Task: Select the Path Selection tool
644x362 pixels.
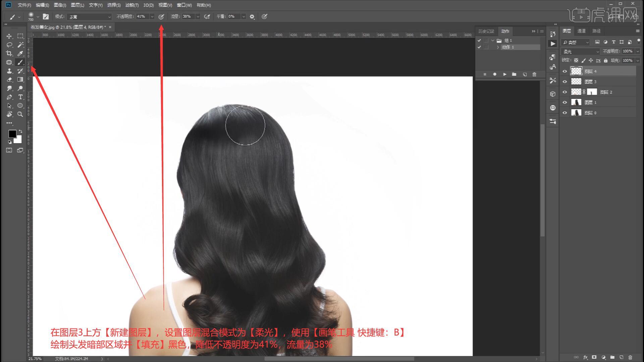Action: tap(9, 106)
